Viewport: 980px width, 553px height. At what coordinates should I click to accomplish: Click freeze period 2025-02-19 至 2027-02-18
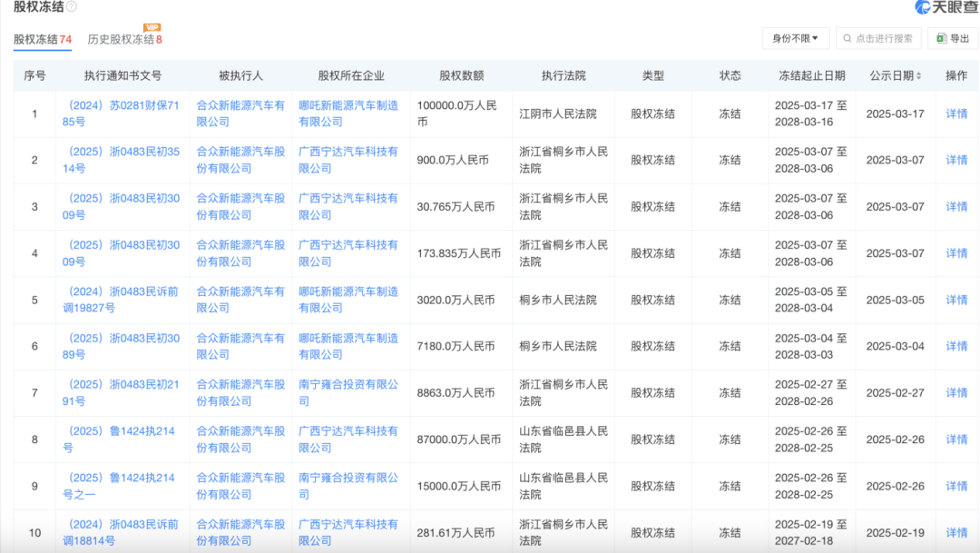click(x=811, y=533)
